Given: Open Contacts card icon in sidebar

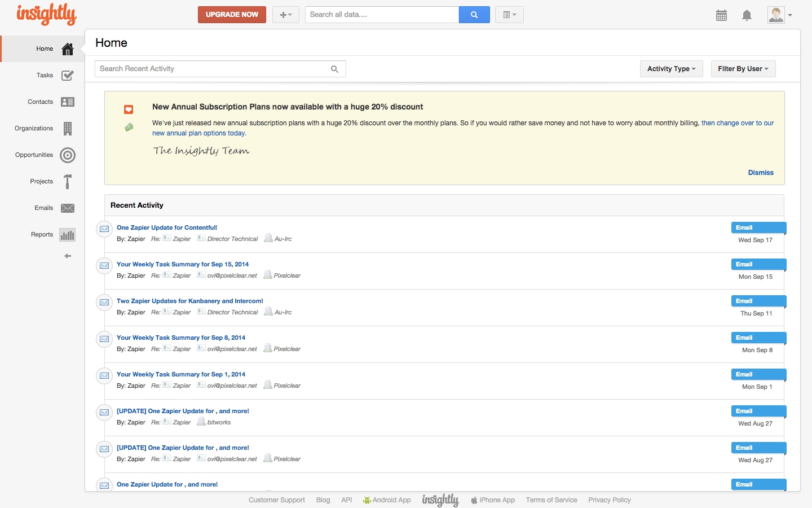Looking at the screenshot, I should point(68,102).
